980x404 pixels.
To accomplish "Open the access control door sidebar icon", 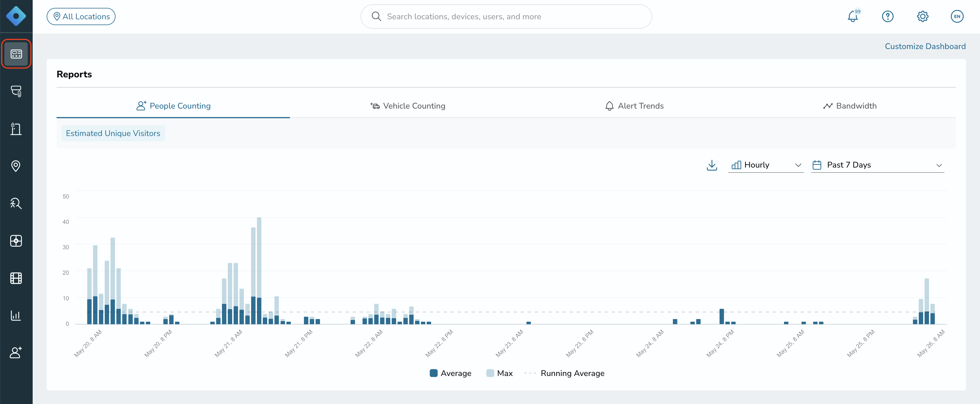I will tap(16, 129).
